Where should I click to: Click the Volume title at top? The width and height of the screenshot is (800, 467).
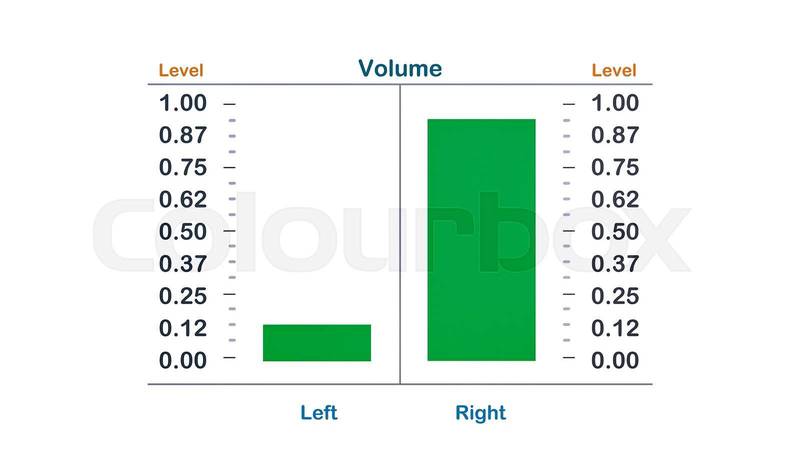400,69
